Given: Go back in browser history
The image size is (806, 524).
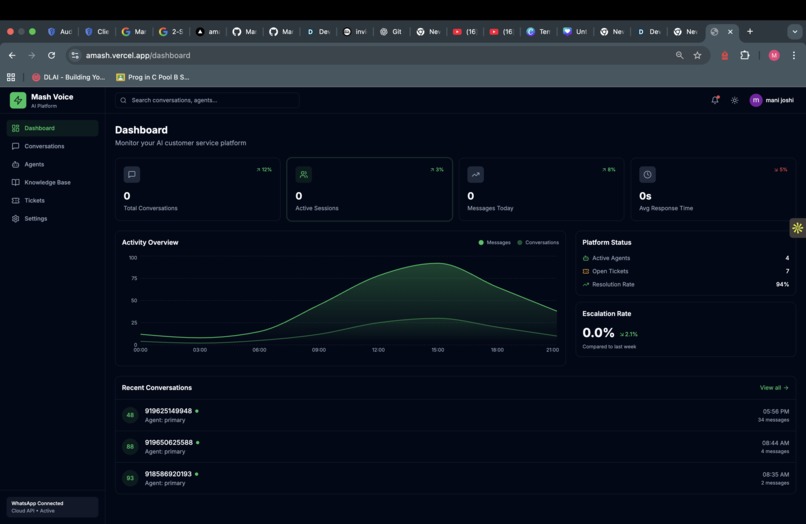Looking at the screenshot, I should (x=12, y=55).
